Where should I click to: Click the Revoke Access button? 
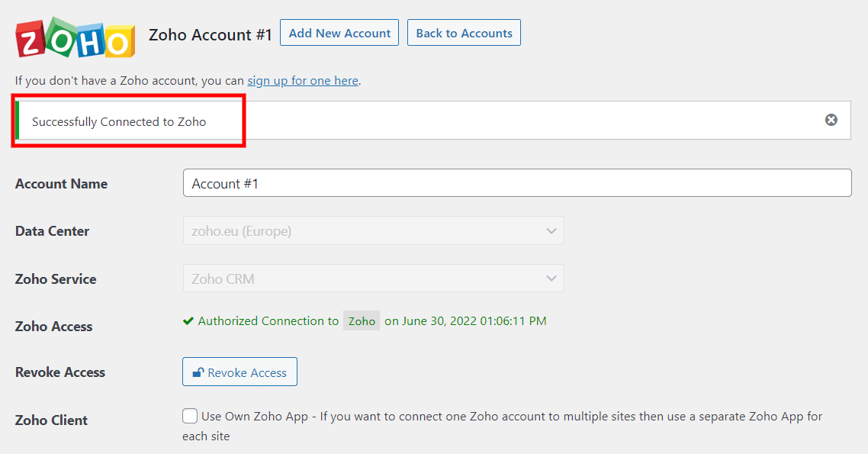(240, 372)
